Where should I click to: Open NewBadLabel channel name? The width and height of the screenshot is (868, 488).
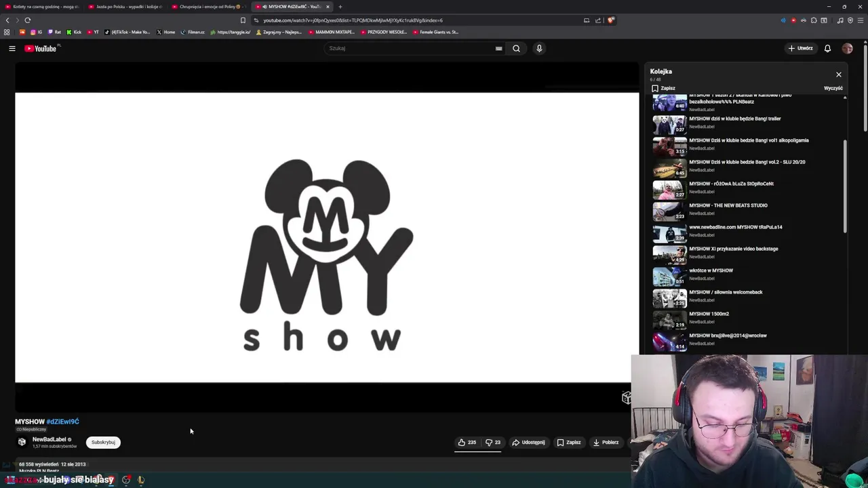50,439
